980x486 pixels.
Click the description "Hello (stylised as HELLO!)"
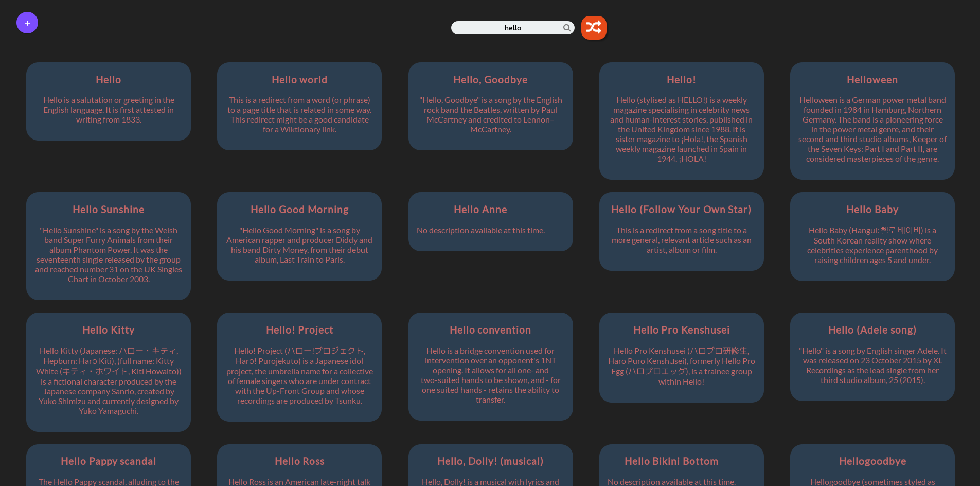pyautogui.click(x=681, y=129)
